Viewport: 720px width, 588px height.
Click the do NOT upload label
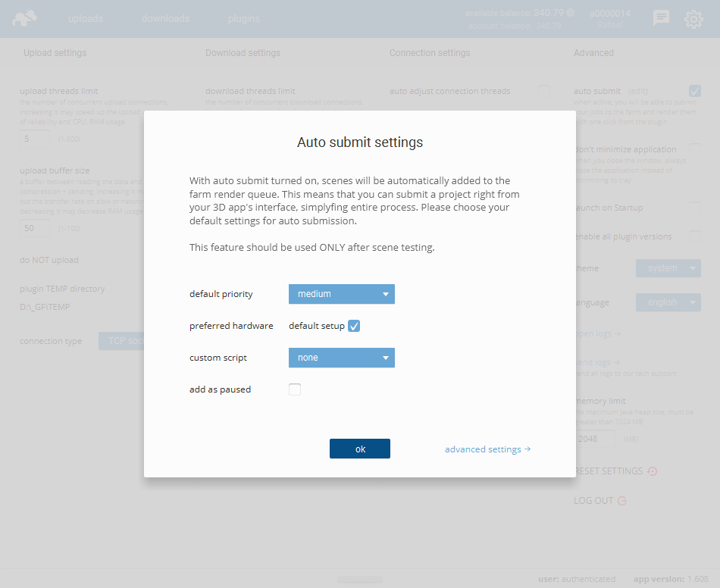click(x=49, y=260)
